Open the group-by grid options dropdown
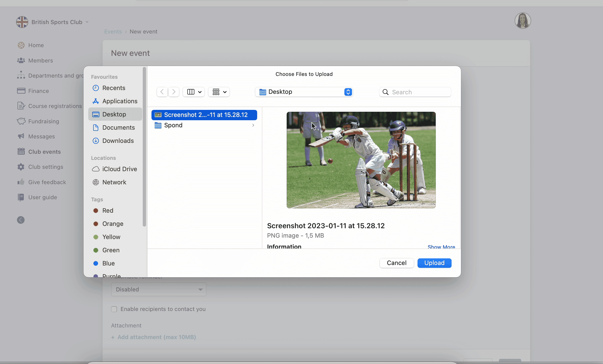This screenshot has height=364, width=603. tap(219, 92)
